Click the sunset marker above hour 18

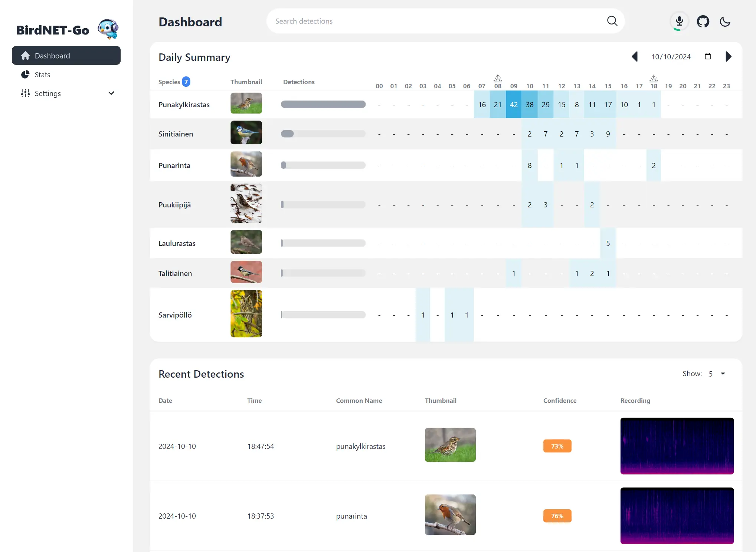(654, 78)
